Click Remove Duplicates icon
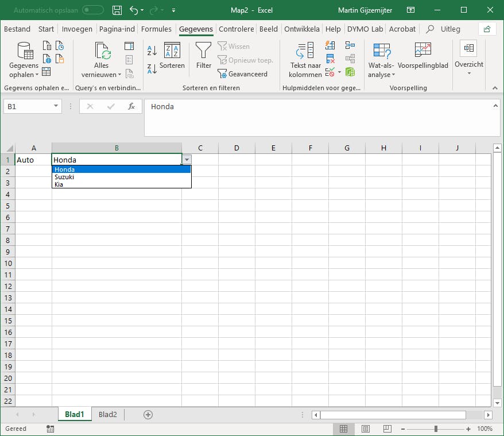 point(330,59)
